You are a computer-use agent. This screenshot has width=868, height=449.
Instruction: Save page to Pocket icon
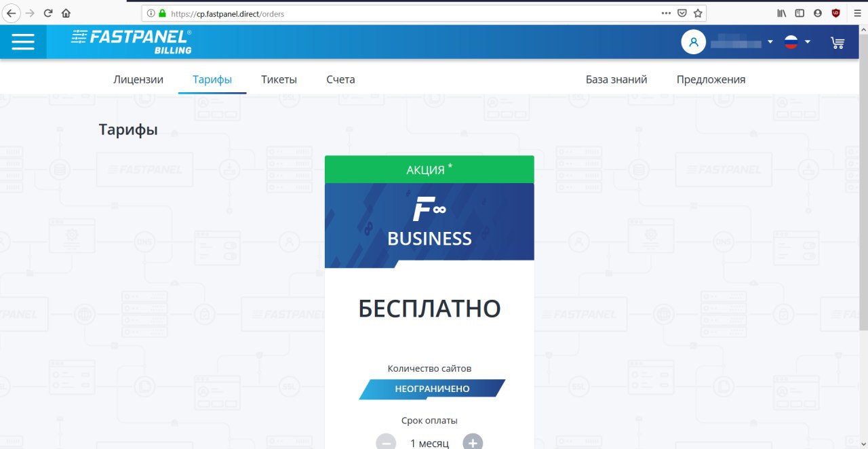(x=682, y=13)
